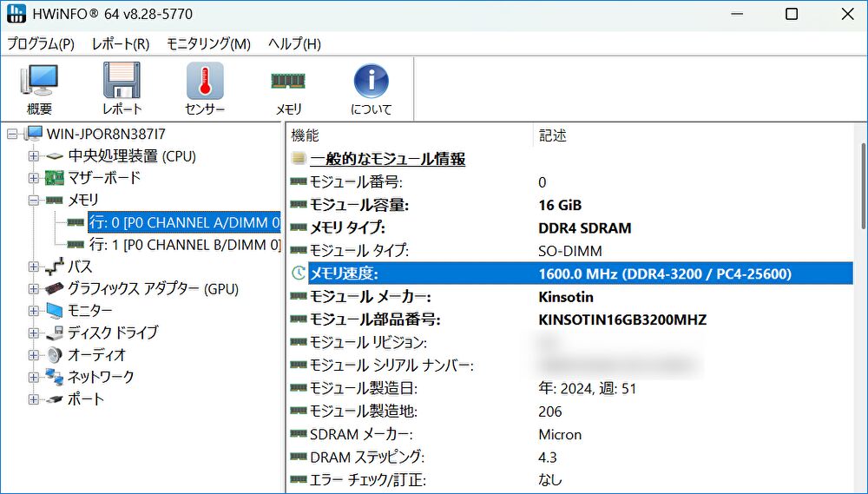Click the エラー チェック/訂正 row label
The image size is (868, 494).
coord(368,480)
